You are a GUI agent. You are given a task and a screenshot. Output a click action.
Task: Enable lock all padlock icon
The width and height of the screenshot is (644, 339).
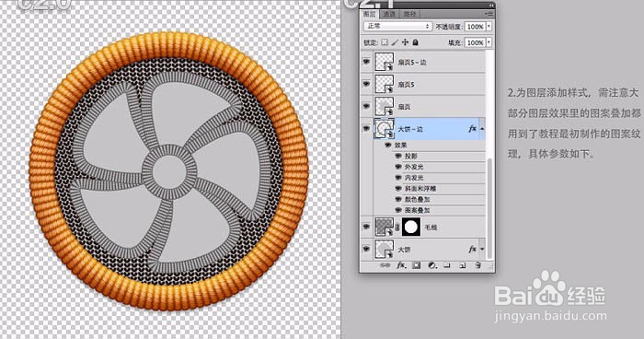pos(415,42)
